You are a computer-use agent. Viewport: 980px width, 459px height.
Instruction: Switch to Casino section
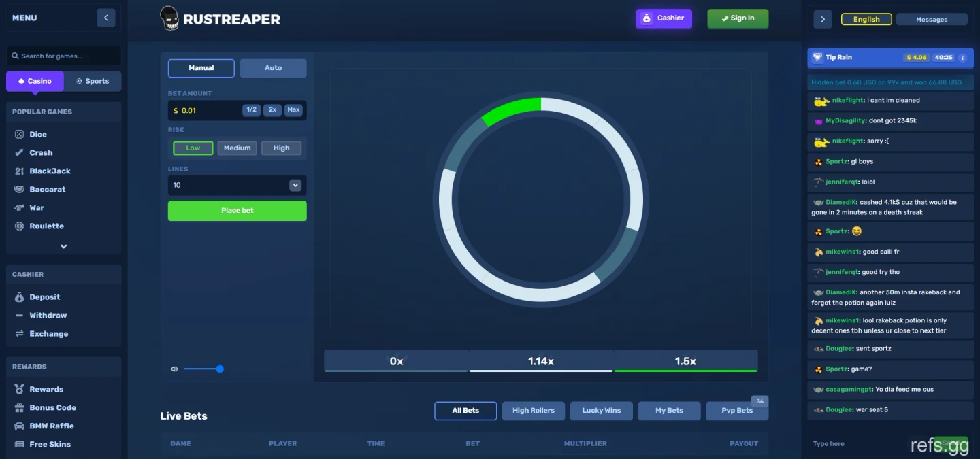click(x=35, y=82)
